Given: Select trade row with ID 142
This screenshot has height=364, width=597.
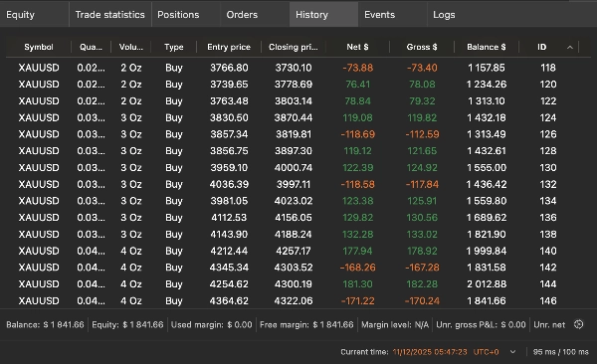Looking at the screenshot, I should tap(298, 268).
